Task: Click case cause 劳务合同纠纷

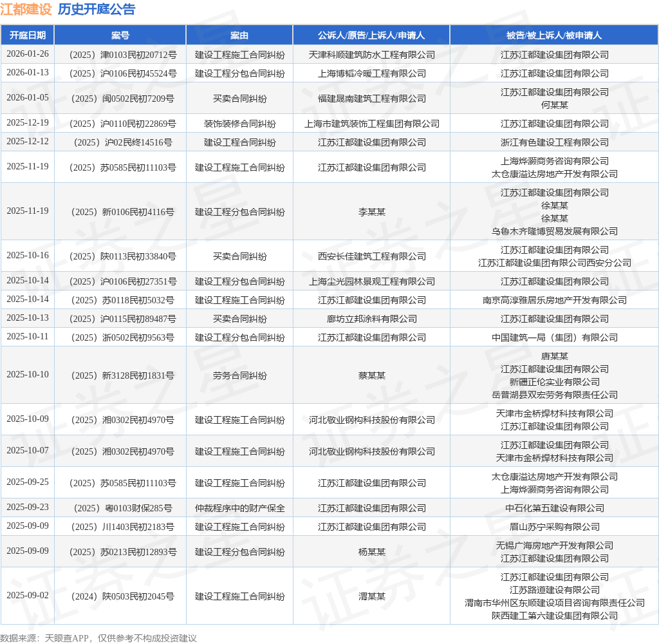Action: pos(239,375)
